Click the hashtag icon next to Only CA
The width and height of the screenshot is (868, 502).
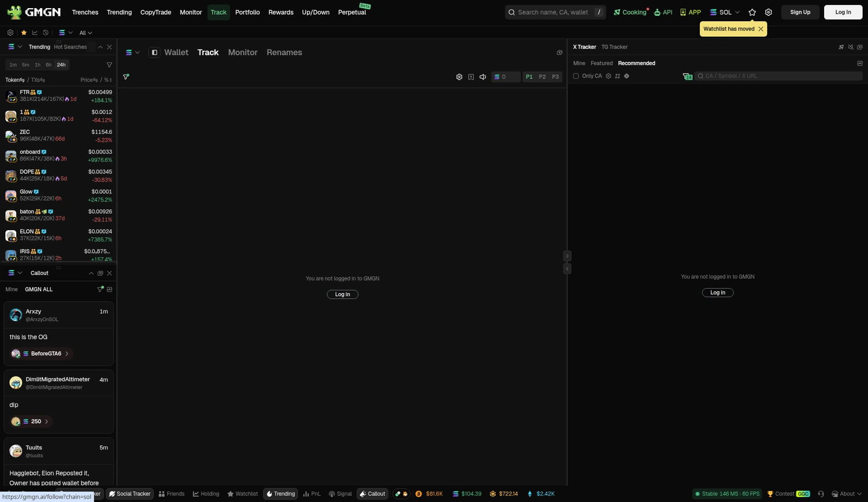pos(617,76)
